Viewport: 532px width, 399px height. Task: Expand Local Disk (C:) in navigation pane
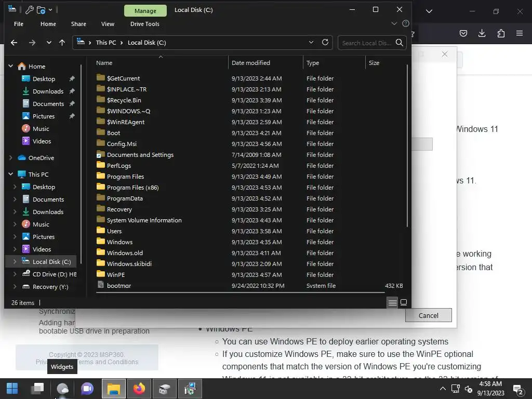(15, 262)
